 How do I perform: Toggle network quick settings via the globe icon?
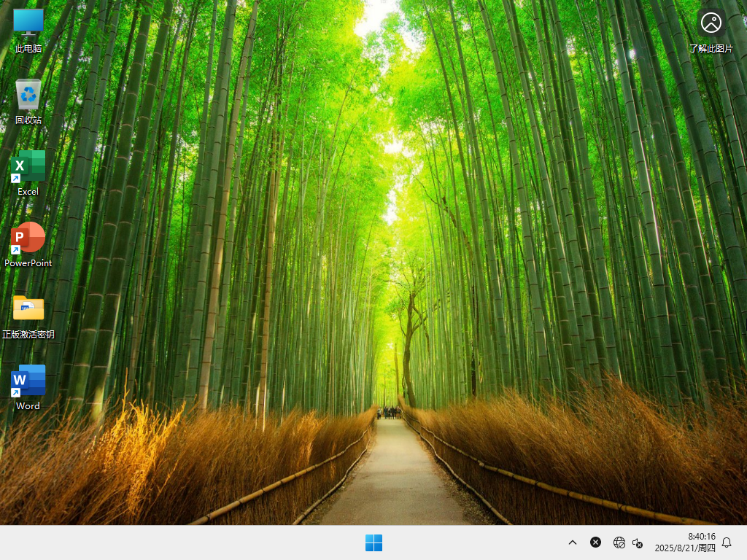[x=619, y=542]
